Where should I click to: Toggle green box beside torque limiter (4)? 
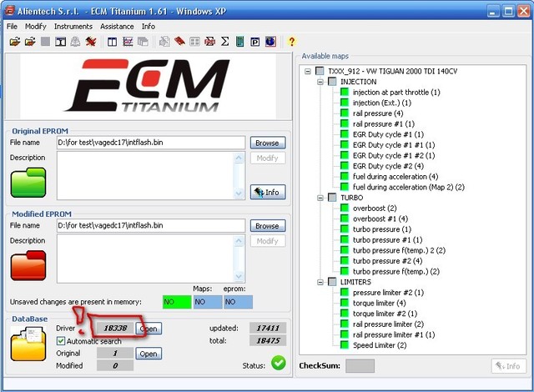pyautogui.click(x=345, y=303)
